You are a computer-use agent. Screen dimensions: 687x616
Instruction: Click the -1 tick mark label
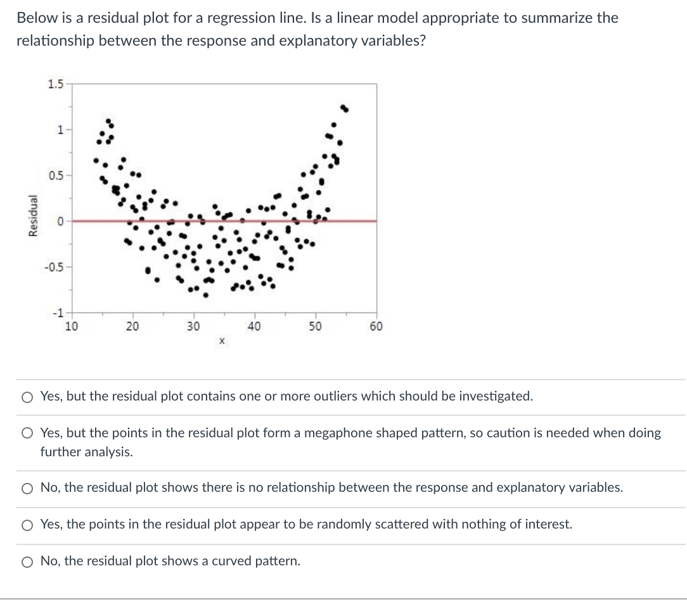[60, 312]
